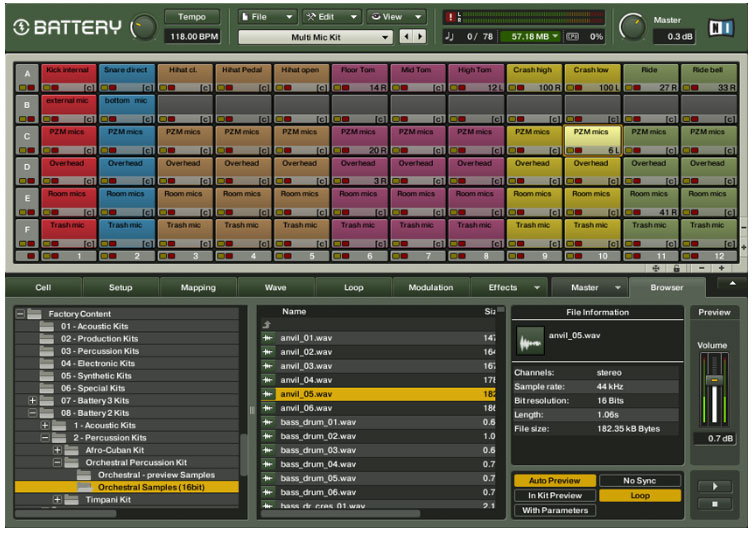Screen dimensions: 754x535
Task: Switch to the Cell tab
Action: click(x=43, y=287)
